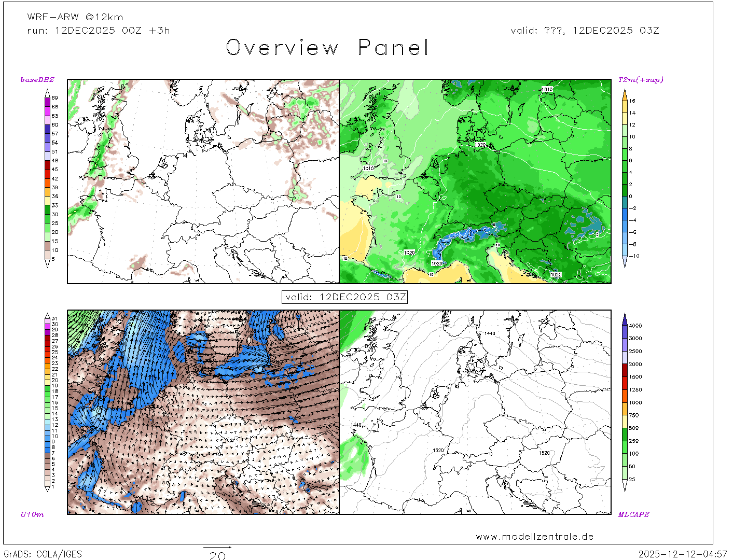
Task: Click the dark red swatch below 2000 in MLCAPE legend
Action: 625,370
